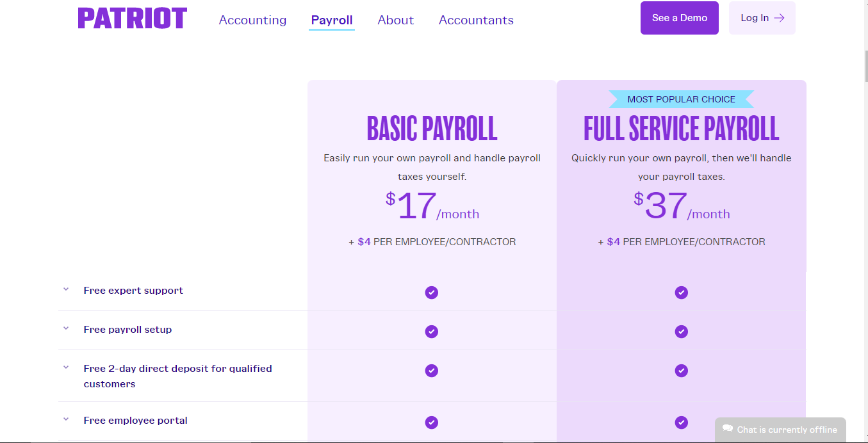Click Basic Payroll checkmark for direct deposit

432,371
